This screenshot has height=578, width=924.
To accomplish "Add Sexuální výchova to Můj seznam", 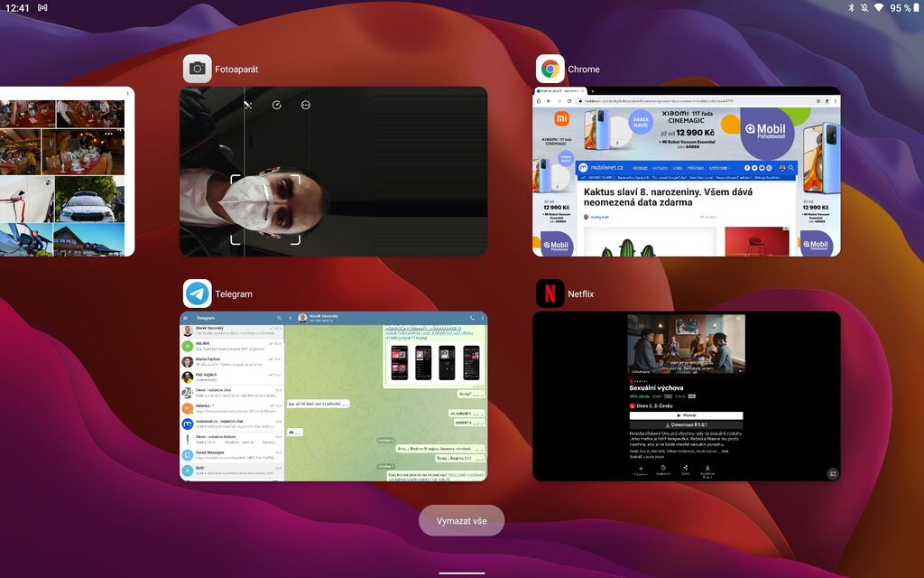I will coord(642,467).
